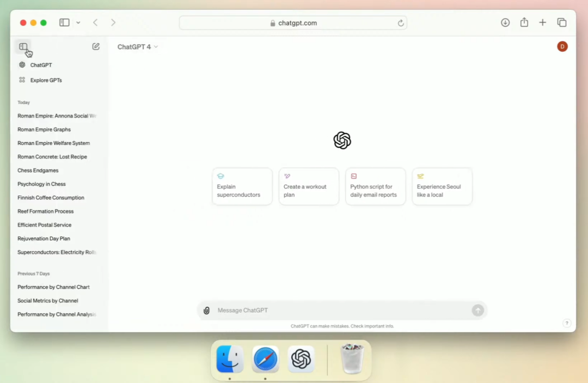Viewport: 588px width, 383px height.
Task: Show the Safari tab overview
Action: pyautogui.click(x=561, y=22)
